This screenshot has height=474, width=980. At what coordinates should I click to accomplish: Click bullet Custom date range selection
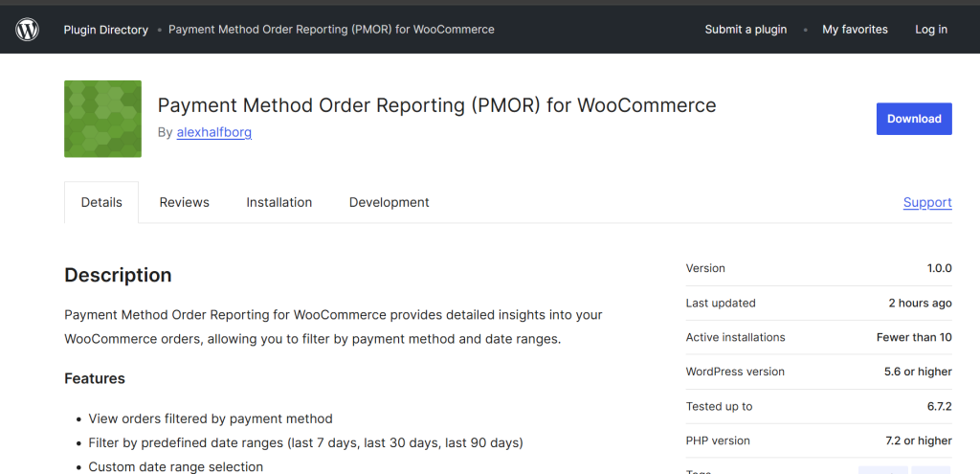[176, 467]
